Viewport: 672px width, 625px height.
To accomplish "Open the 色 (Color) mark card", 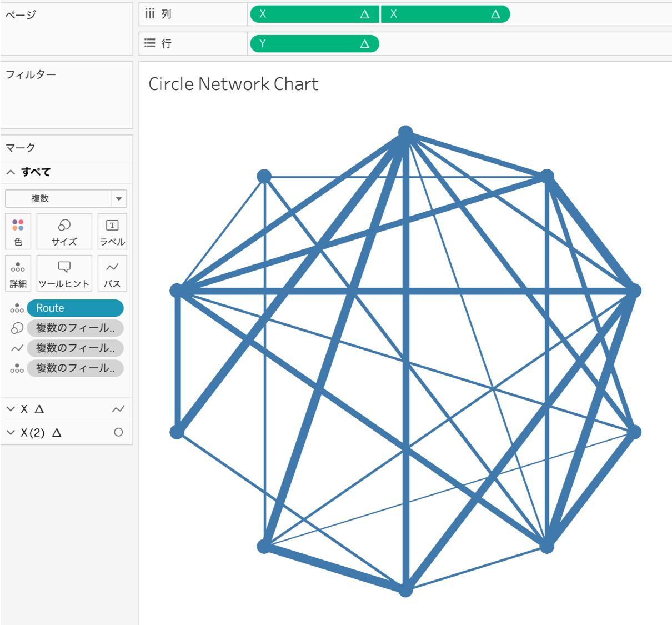I will click(18, 231).
